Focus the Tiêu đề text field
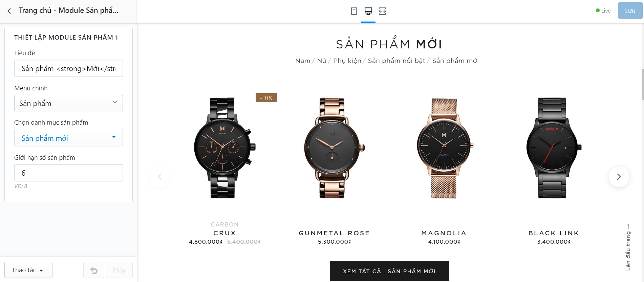The image size is (644, 282). [x=68, y=68]
